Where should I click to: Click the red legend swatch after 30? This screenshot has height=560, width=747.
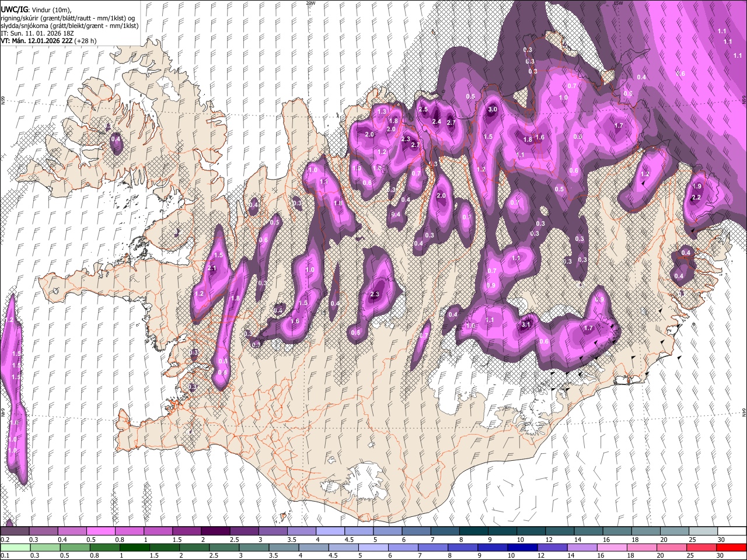point(731,547)
